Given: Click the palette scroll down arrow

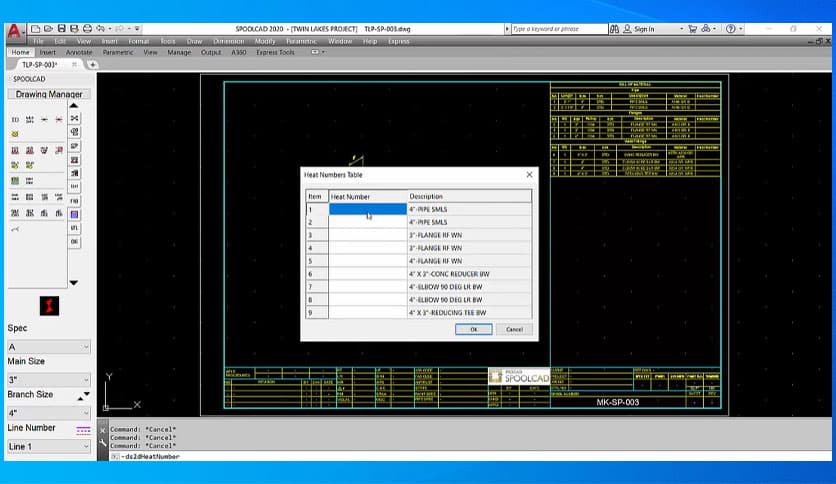Looking at the screenshot, I should 74,283.
